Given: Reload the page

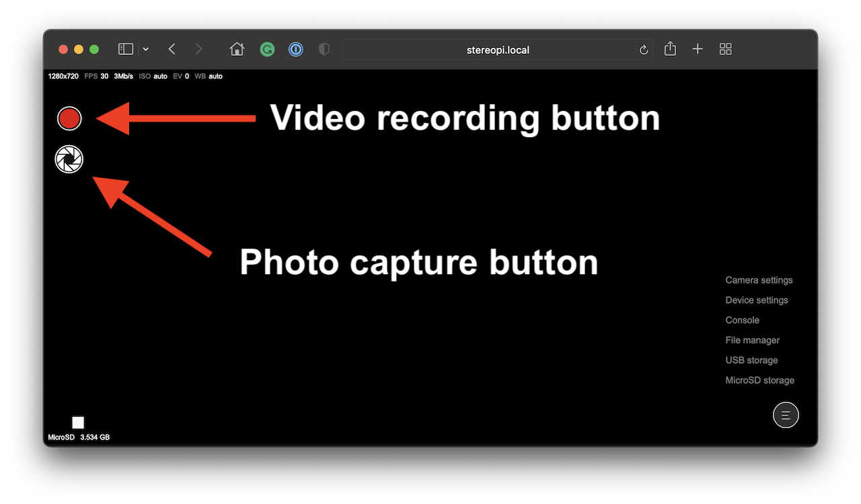Looking at the screenshot, I should pos(643,50).
